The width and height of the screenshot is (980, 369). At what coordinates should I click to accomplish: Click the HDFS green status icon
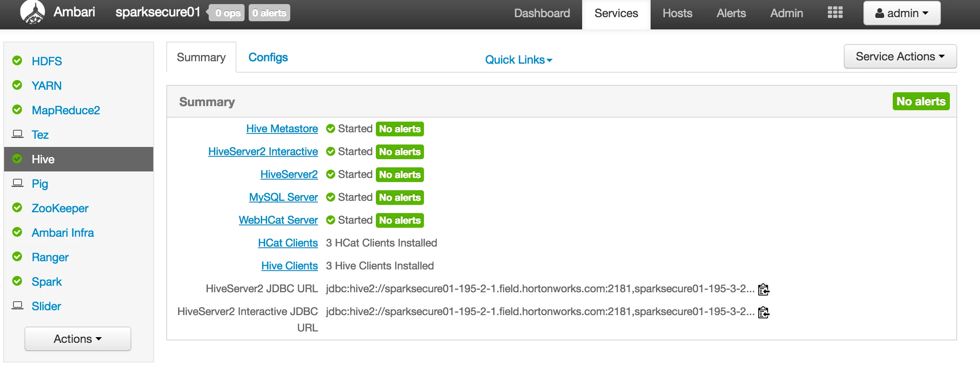17,61
